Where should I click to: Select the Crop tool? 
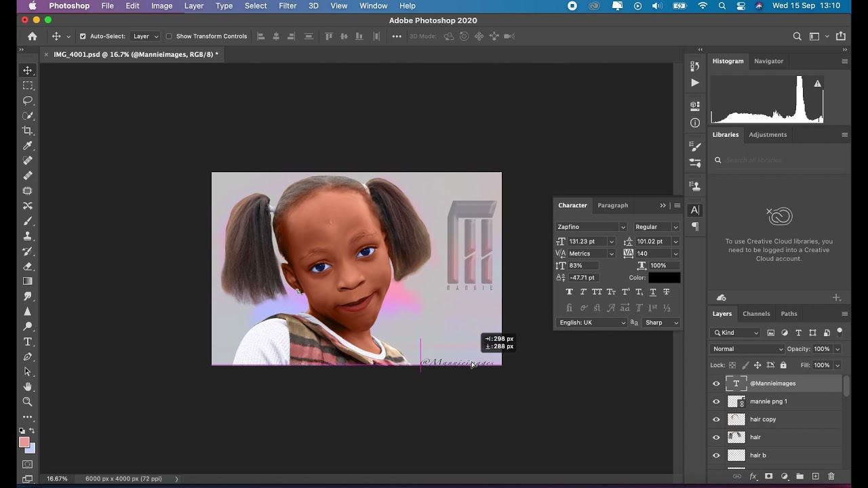point(28,131)
